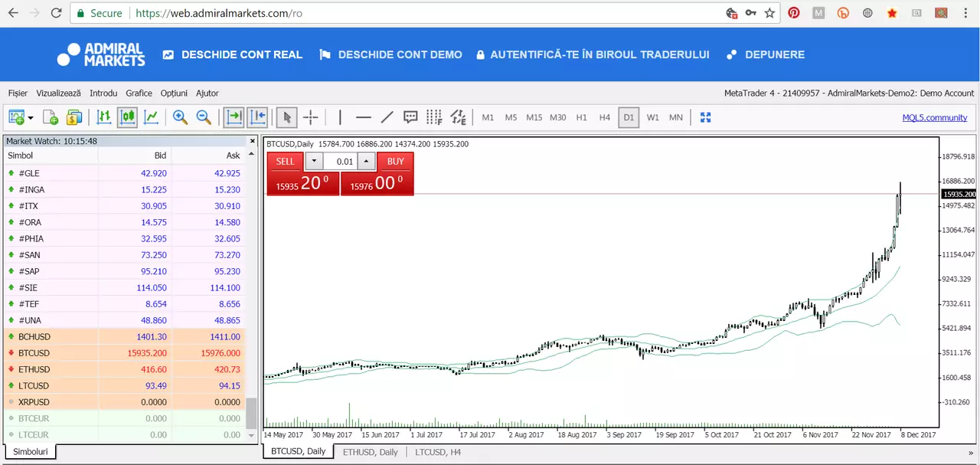The image size is (980, 465).
Task: Open the accounts dollar icon
Action: 74,117
